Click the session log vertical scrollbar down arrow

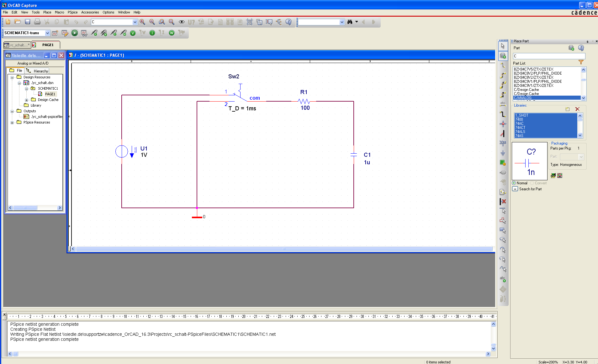493,348
